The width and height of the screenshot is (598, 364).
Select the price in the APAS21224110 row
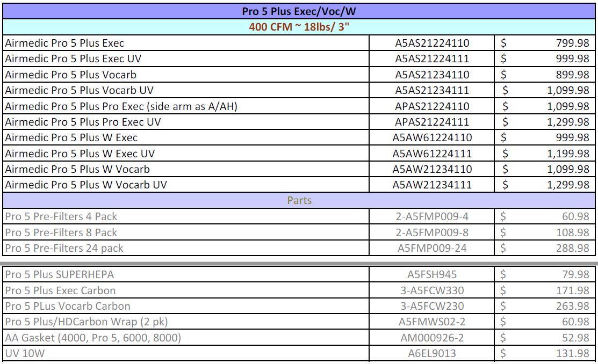(x=545, y=106)
